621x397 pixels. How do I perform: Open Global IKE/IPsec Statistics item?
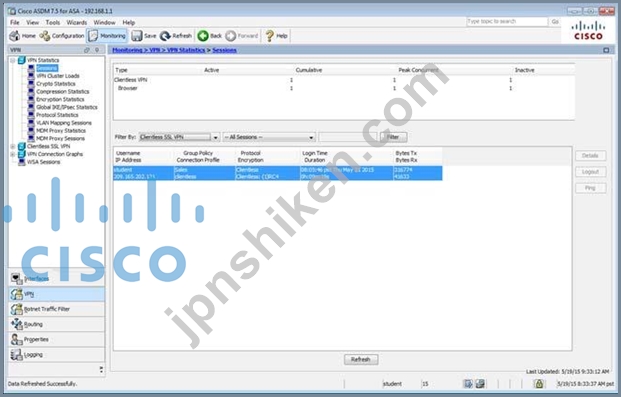(67, 107)
